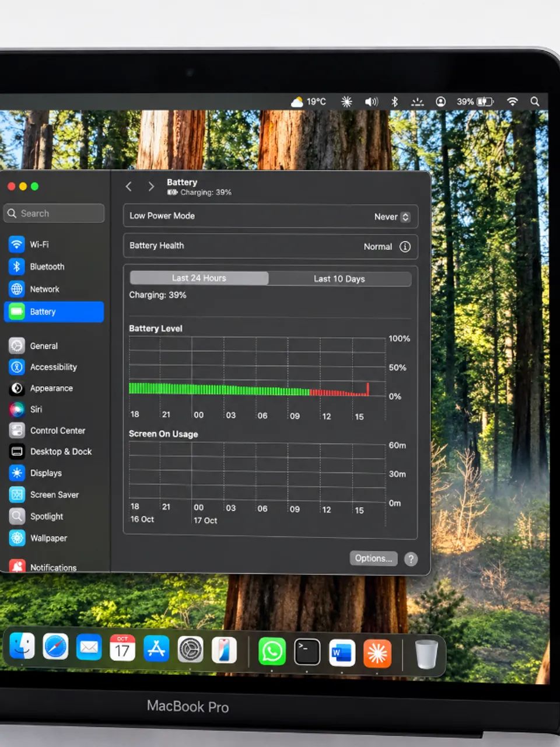Open Notifications settings pane
560x747 pixels.
[x=54, y=567]
